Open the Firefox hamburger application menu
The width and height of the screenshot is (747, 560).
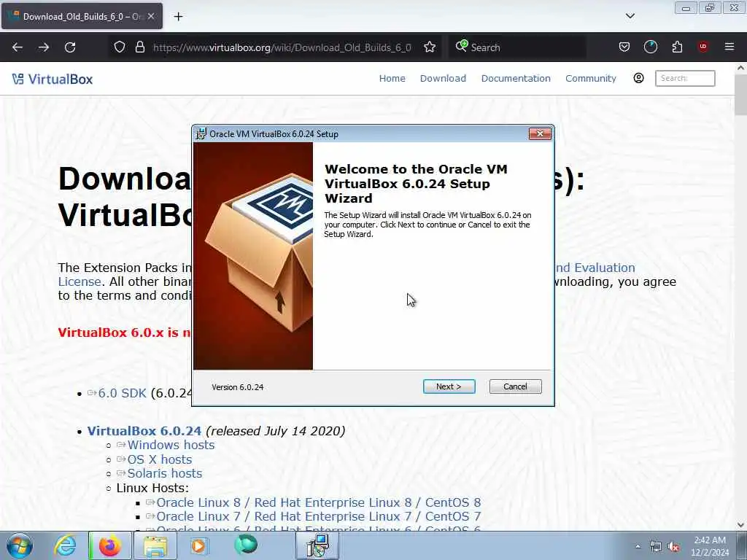tap(729, 47)
